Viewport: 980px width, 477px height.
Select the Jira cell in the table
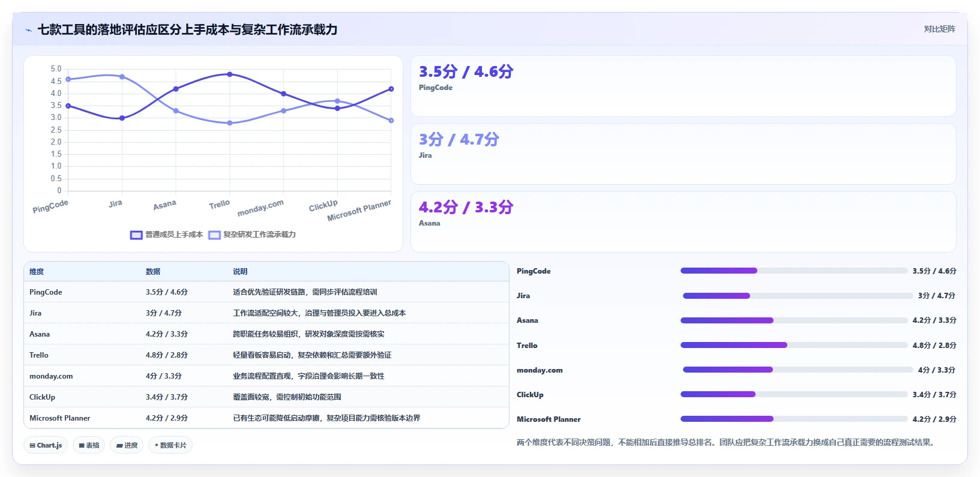click(x=35, y=313)
